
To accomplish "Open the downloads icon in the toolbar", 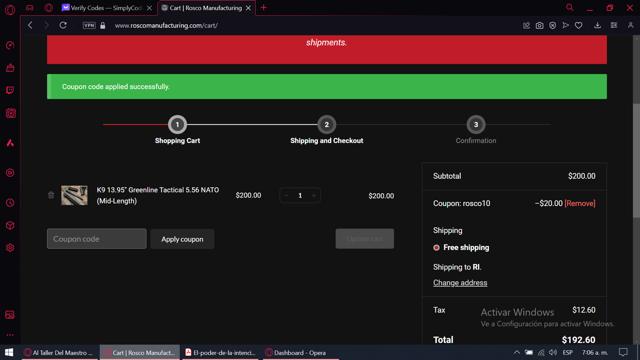I will [x=597, y=25].
